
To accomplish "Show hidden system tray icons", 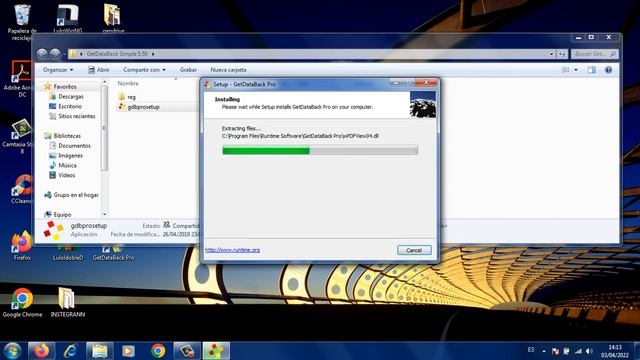I will coord(544,351).
